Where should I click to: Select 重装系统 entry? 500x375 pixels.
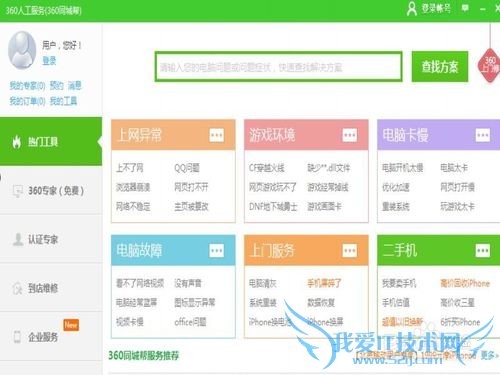click(x=396, y=206)
